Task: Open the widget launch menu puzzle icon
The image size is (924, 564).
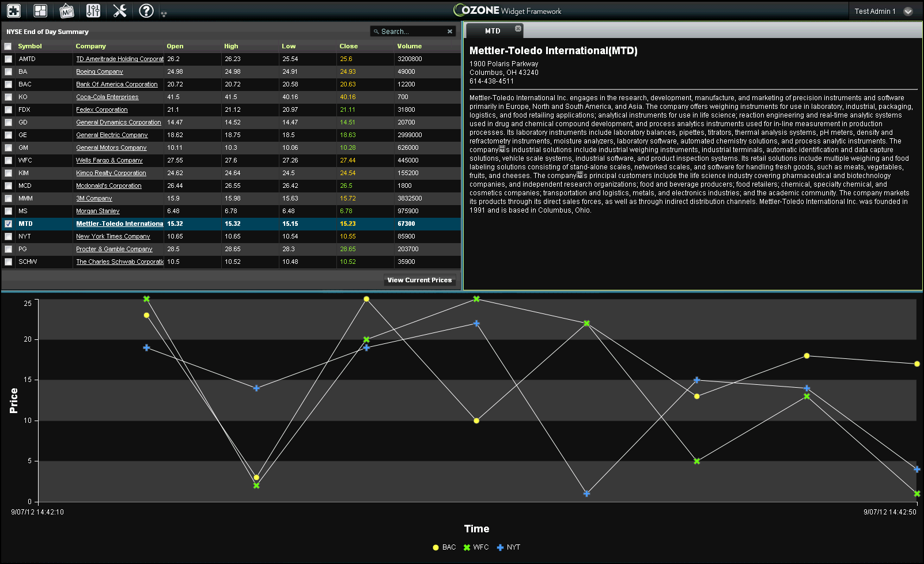Action: (x=14, y=10)
